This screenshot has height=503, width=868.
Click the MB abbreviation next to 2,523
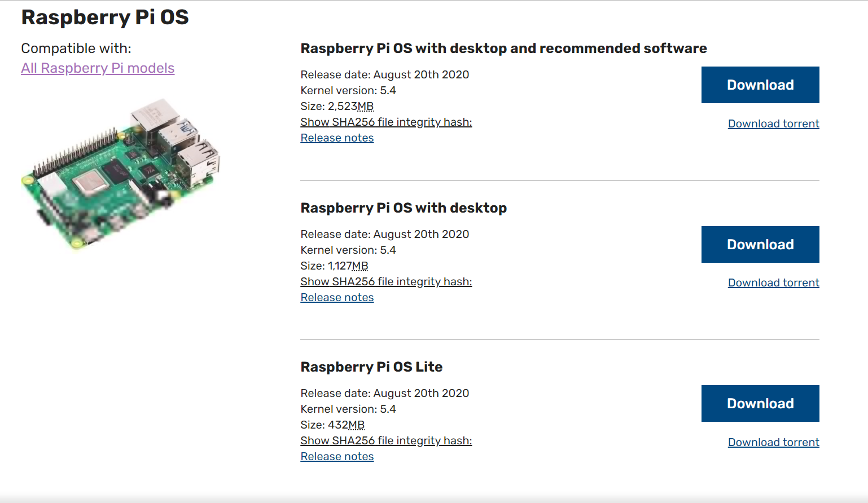tap(366, 106)
